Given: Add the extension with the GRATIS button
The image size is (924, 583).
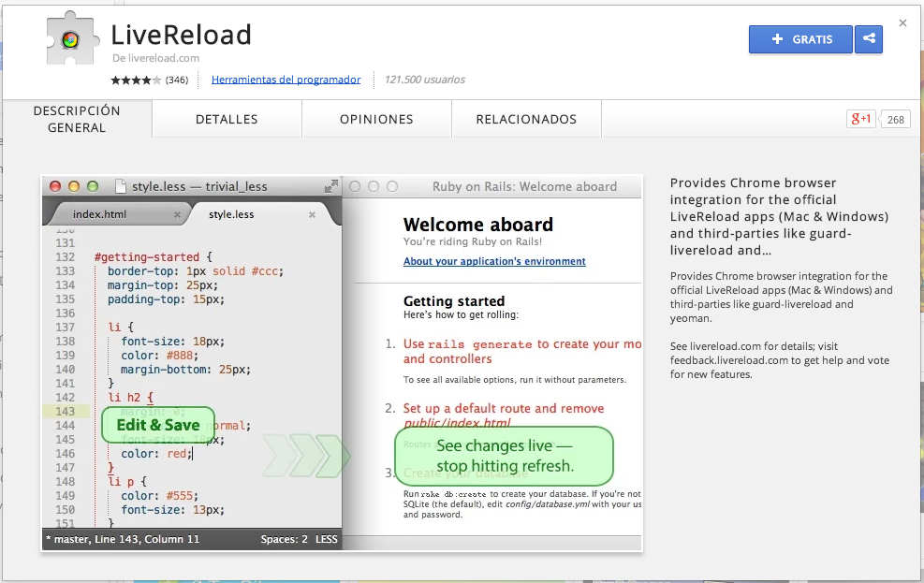Looking at the screenshot, I should (800, 39).
